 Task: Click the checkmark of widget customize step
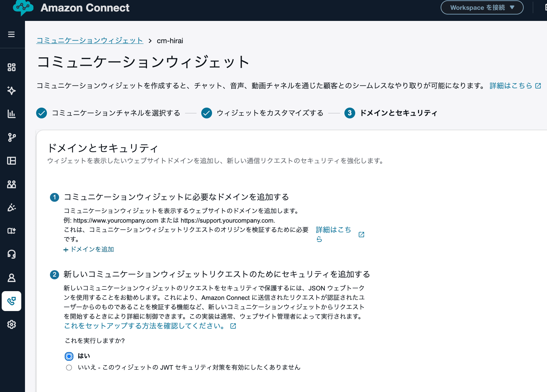(x=207, y=113)
